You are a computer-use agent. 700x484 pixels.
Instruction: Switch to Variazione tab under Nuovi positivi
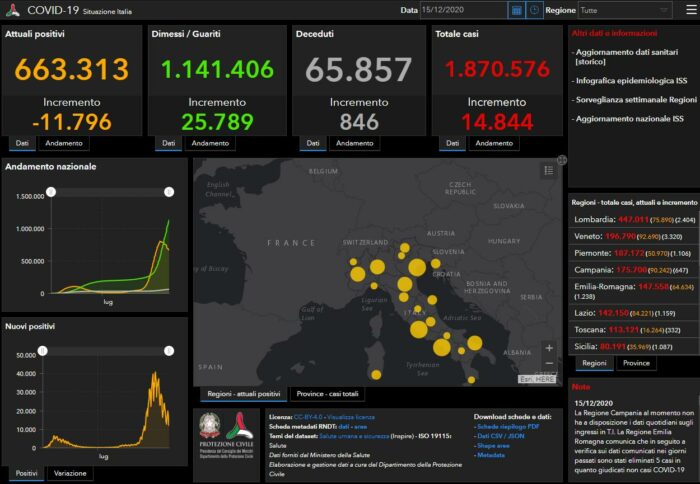point(69,472)
